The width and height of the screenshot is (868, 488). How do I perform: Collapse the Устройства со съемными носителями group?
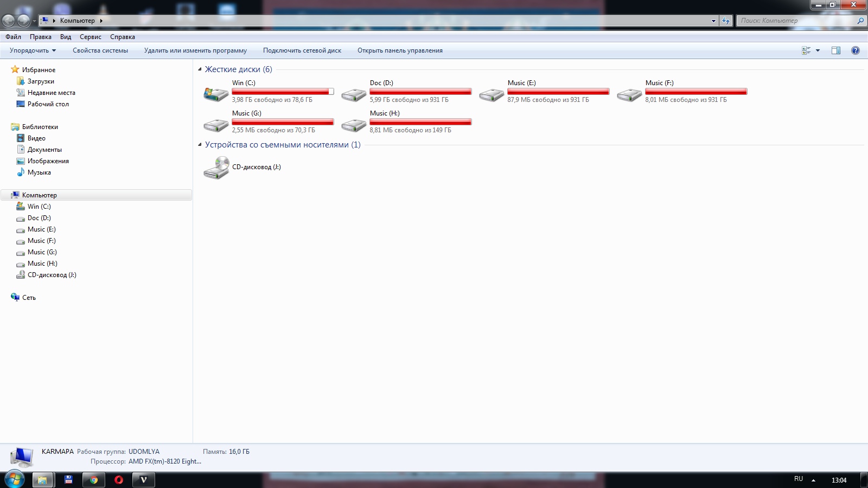click(200, 145)
